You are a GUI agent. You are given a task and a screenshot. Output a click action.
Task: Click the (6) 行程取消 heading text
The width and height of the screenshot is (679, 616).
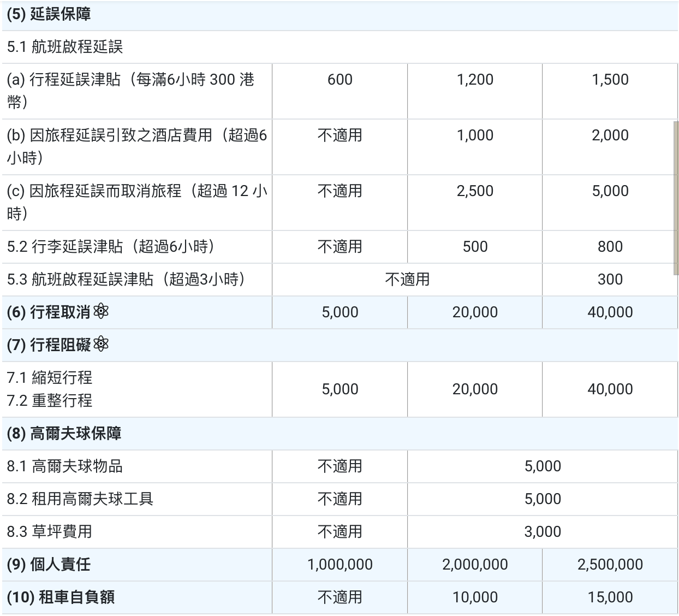49,312
